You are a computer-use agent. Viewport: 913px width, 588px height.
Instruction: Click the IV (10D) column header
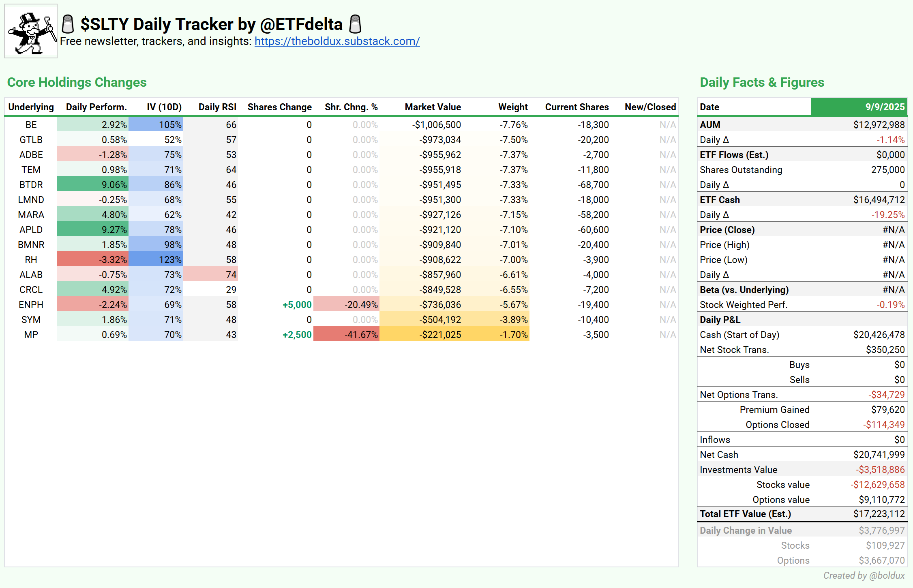point(164,107)
